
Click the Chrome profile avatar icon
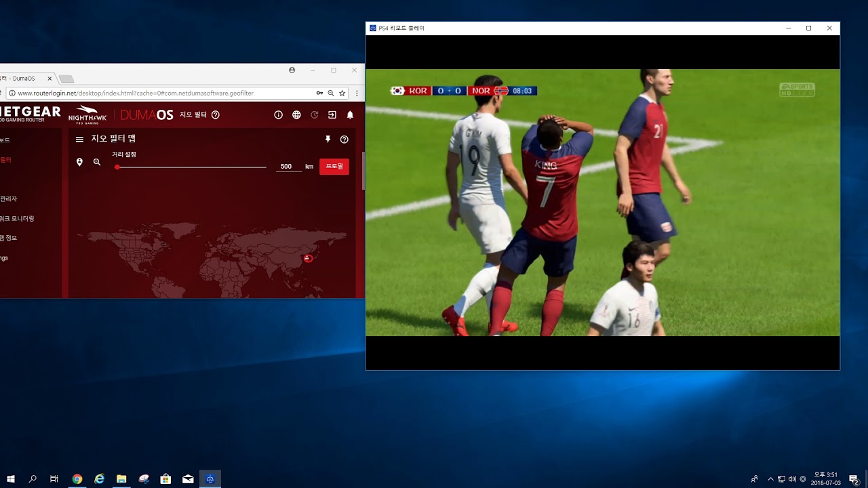point(292,70)
